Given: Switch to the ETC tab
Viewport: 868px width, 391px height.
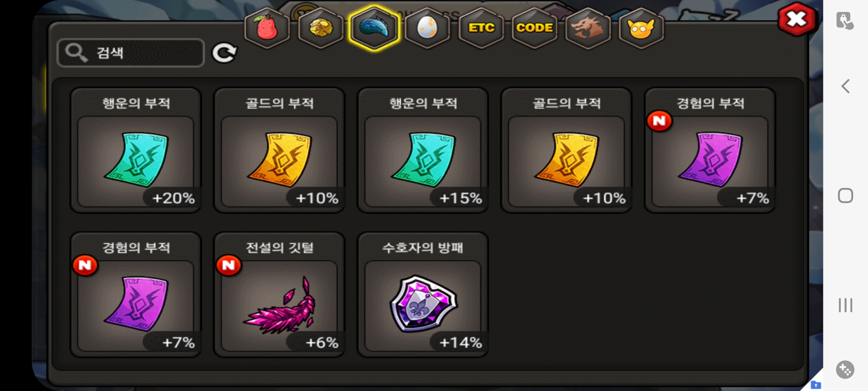Looking at the screenshot, I should (481, 28).
